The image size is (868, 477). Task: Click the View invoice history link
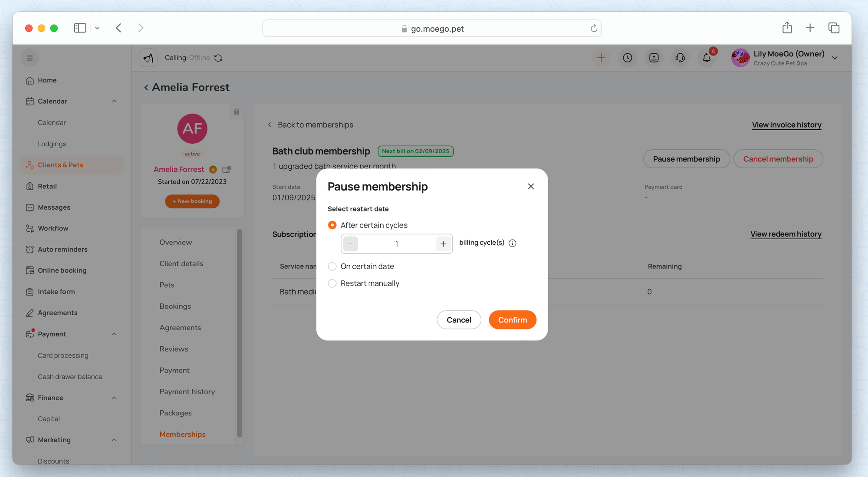pyautogui.click(x=786, y=125)
